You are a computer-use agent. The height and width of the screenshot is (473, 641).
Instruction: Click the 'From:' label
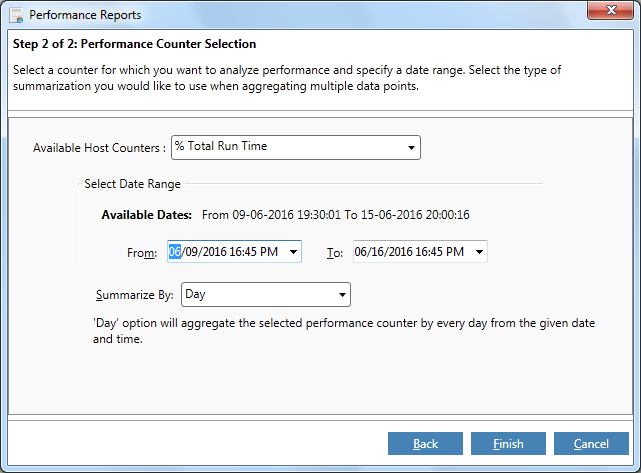click(142, 253)
